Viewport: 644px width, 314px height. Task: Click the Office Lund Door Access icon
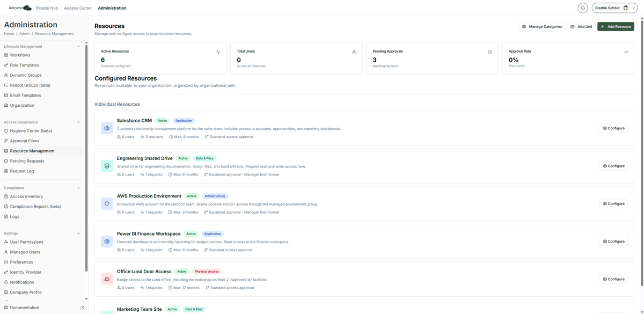click(107, 279)
